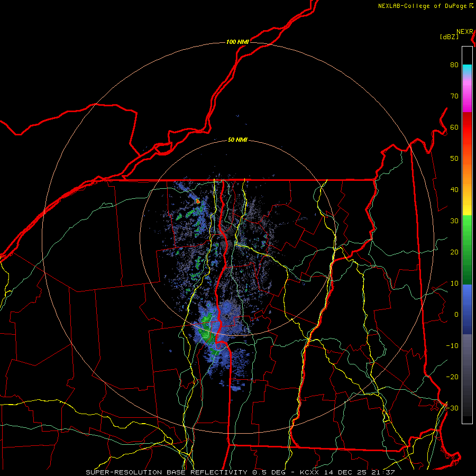Click the 60 value on the dBZ scale
The image size is (476, 476).
tap(454, 127)
